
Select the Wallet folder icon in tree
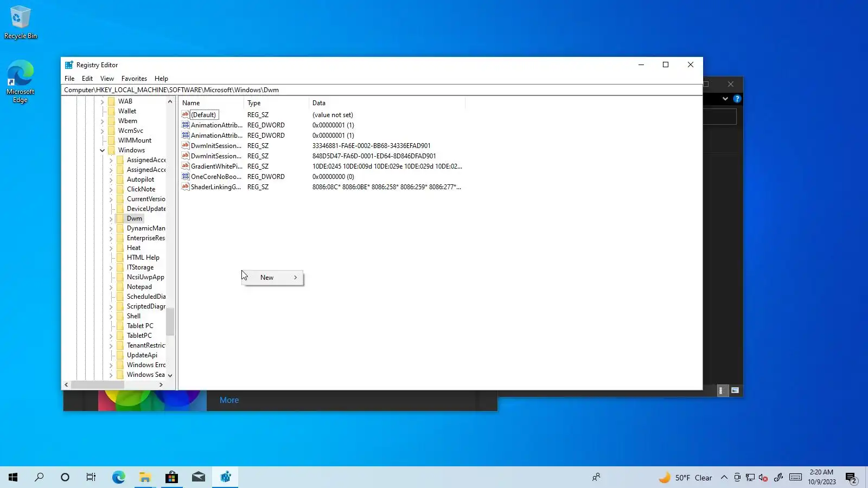point(111,111)
